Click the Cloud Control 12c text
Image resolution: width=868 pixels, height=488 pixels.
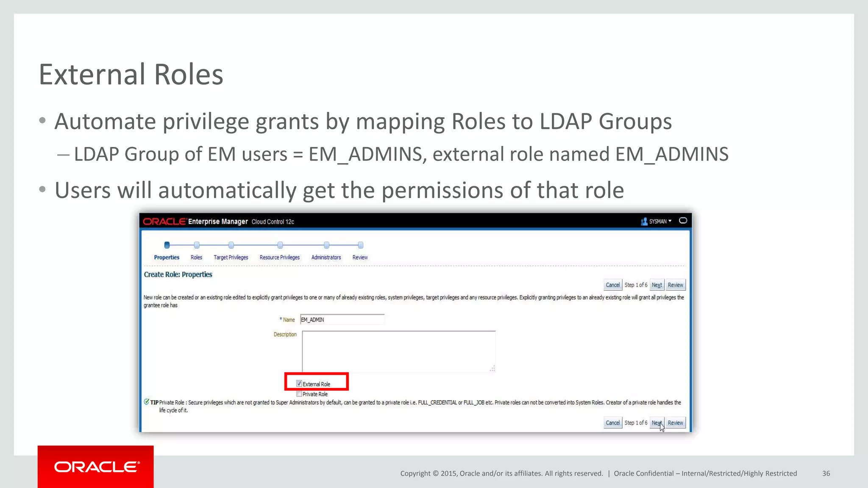coord(273,222)
